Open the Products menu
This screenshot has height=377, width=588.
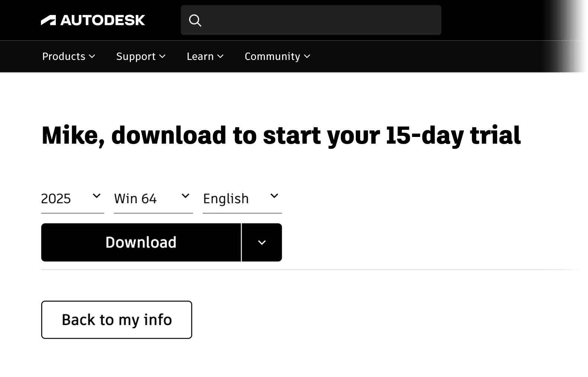[64, 57]
